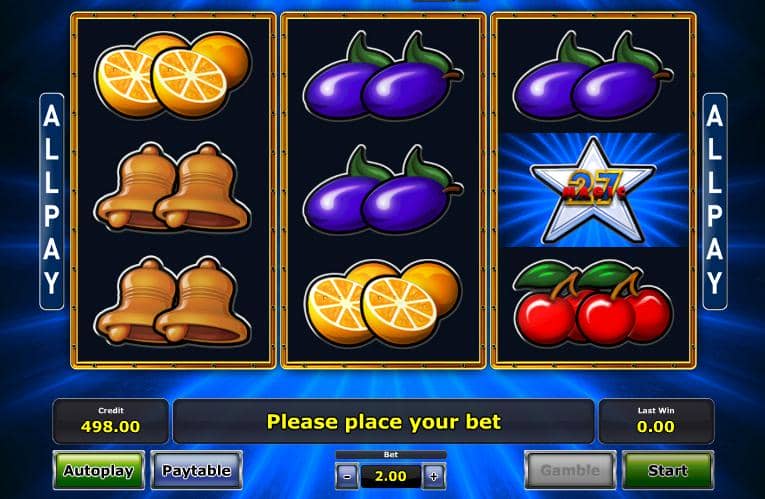Enable Autoplay mode

(99, 470)
